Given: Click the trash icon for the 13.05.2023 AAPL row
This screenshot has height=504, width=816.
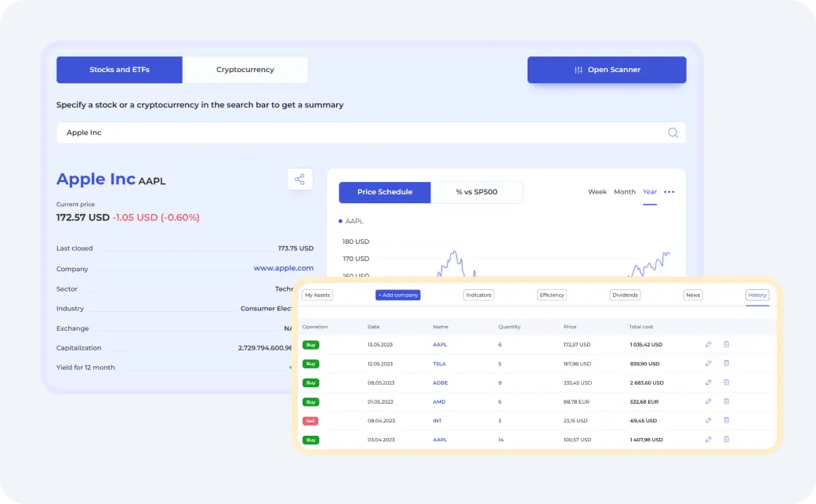Looking at the screenshot, I should 726,344.
